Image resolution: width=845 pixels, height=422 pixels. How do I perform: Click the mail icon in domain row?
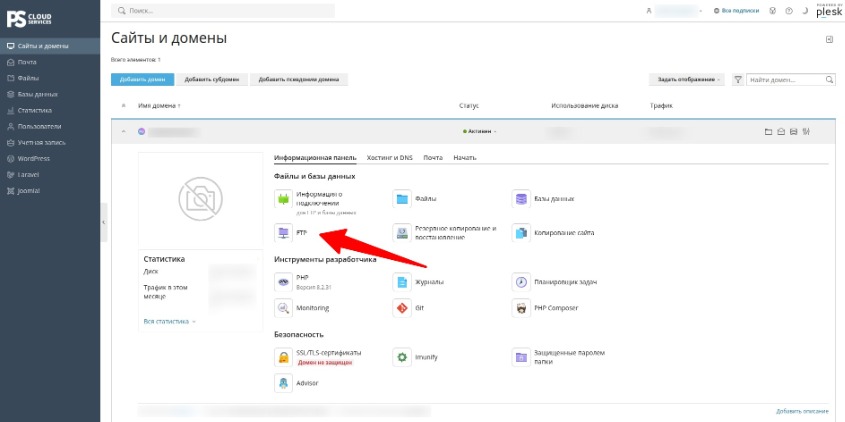pyautogui.click(x=780, y=132)
